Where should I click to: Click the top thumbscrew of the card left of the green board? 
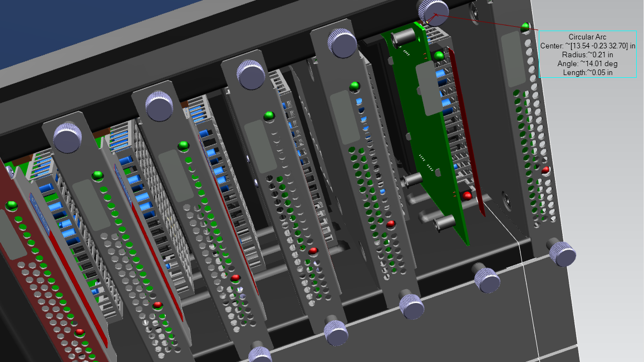[342, 41]
